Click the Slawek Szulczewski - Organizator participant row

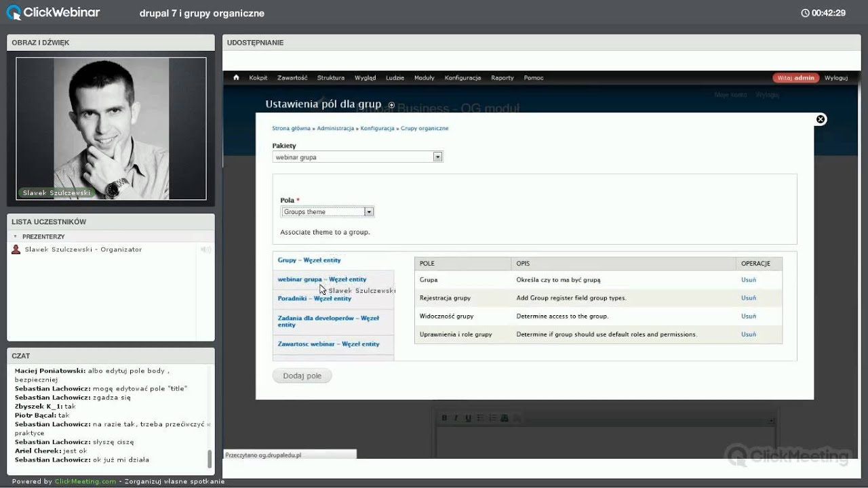tap(111, 249)
